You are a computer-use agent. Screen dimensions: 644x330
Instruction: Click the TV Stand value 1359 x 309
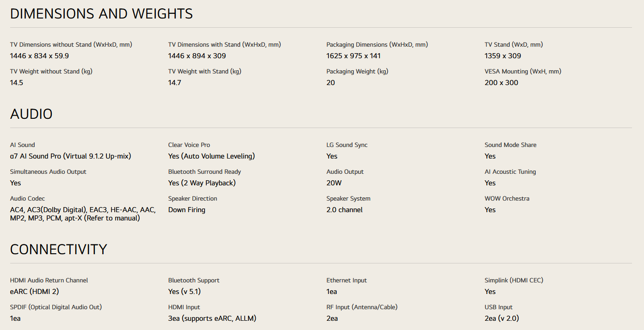pyautogui.click(x=503, y=56)
